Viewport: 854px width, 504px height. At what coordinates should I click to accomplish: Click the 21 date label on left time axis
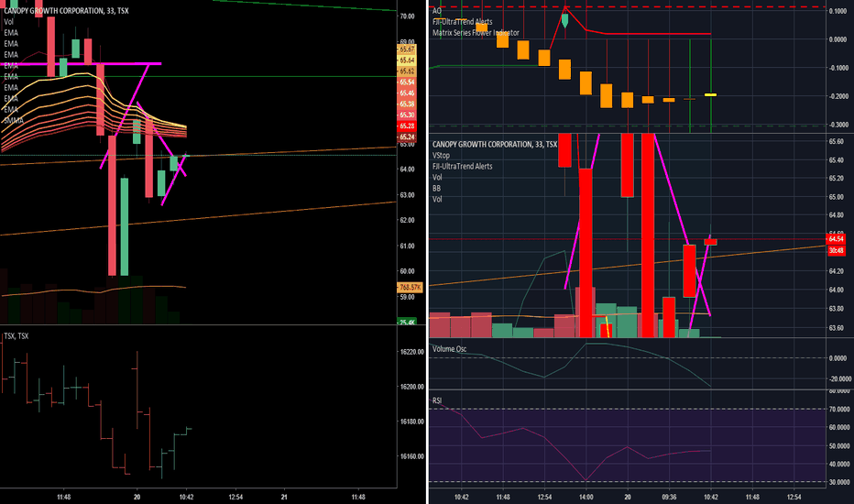coord(284,497)
